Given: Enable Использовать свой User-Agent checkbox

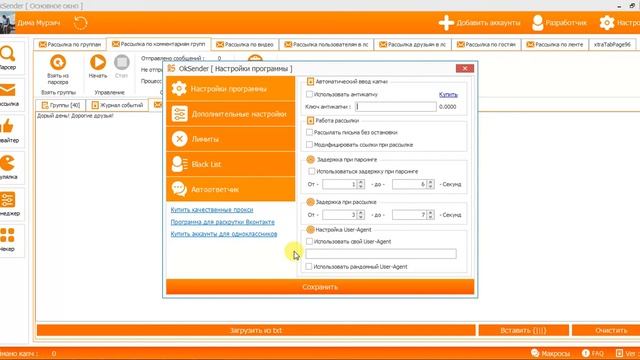Looking at the screenshot, I should [x=309, y=242].
